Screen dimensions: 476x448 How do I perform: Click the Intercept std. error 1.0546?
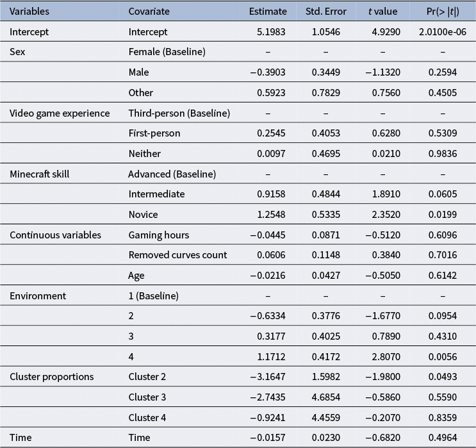pyautogui.click(x=325, y=32)
